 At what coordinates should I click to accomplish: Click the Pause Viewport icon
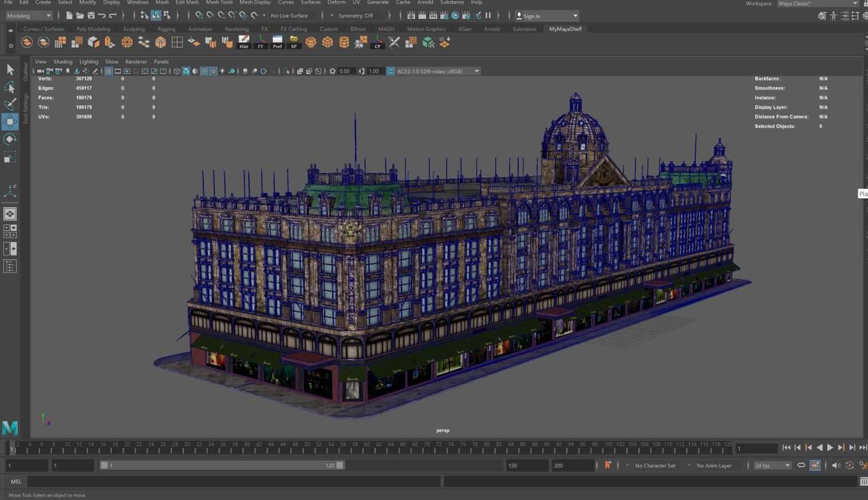tap(488, 15)
